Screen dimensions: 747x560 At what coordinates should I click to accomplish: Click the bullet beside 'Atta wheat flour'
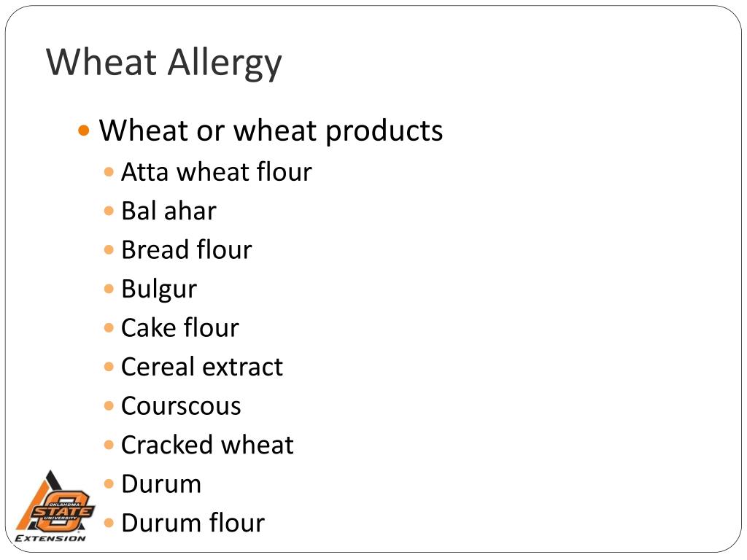109,172
